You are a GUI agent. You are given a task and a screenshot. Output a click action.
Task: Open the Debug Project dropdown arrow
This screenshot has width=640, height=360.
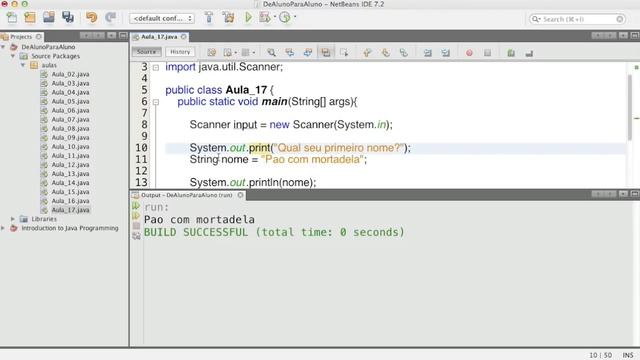pos(275,17)
